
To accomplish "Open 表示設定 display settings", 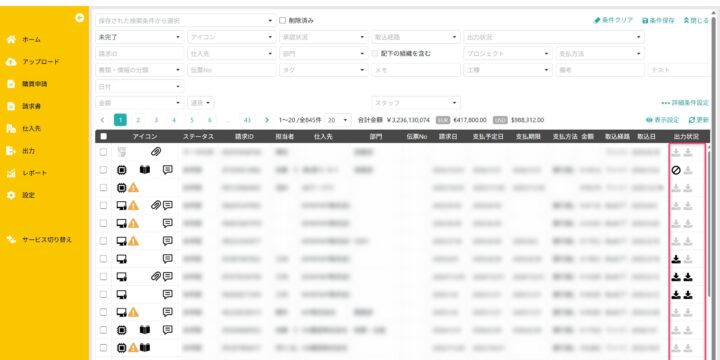I will [662, 120].
